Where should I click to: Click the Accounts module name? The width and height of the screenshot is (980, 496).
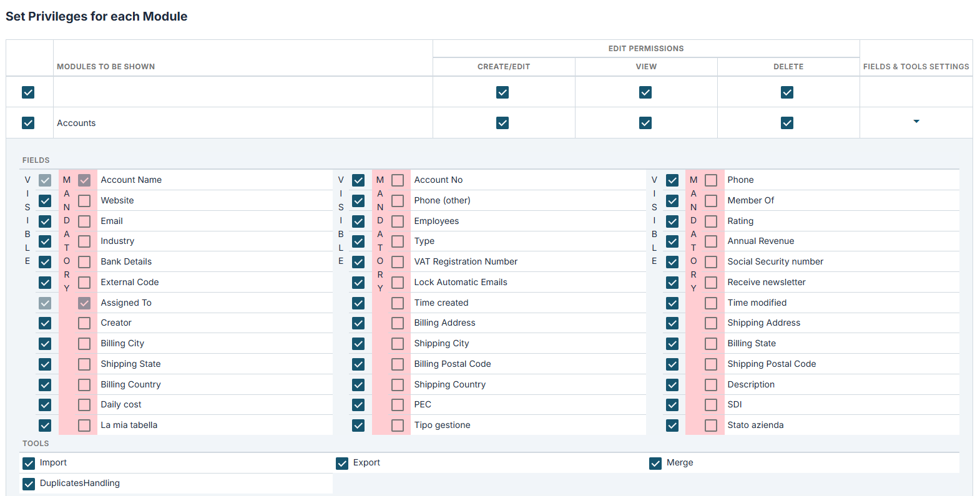76,123
